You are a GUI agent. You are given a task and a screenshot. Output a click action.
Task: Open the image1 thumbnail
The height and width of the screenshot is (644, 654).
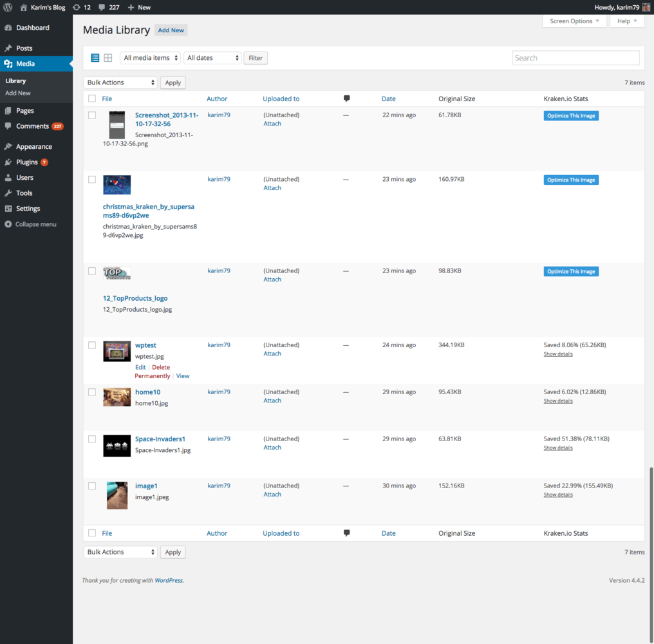pyautogui.click(x=117, y=495)
